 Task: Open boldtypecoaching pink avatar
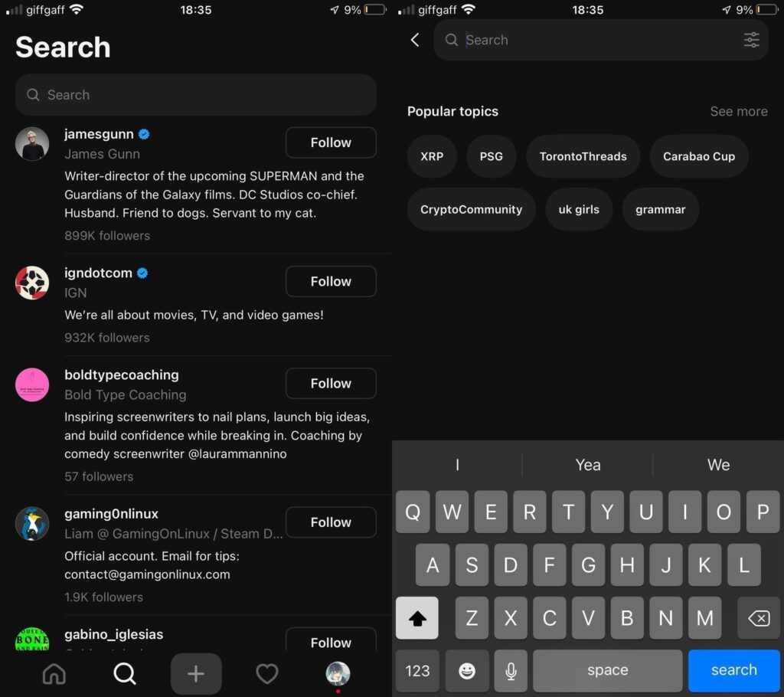click(x=32, y=384)
